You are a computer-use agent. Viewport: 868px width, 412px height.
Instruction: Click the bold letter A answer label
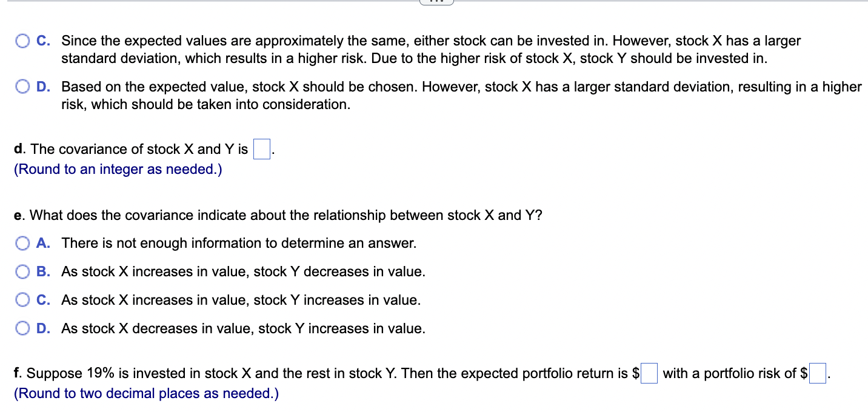click(x=42, y=243)
